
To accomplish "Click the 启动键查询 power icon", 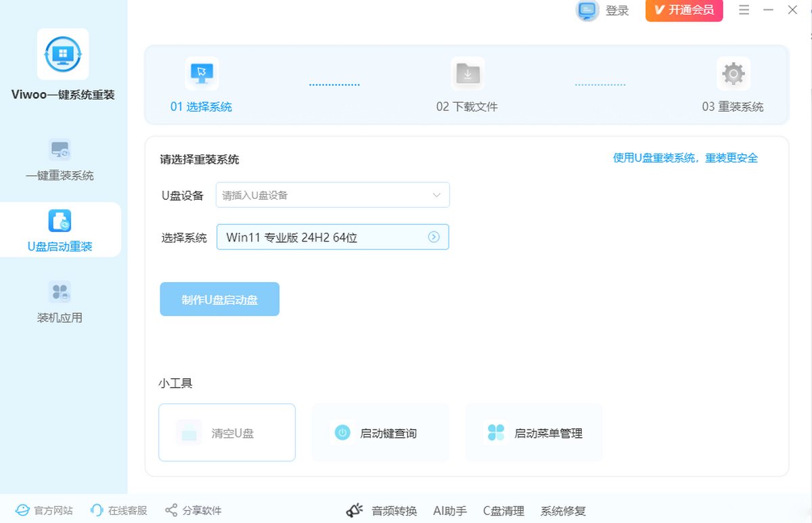I will [342, 432].
